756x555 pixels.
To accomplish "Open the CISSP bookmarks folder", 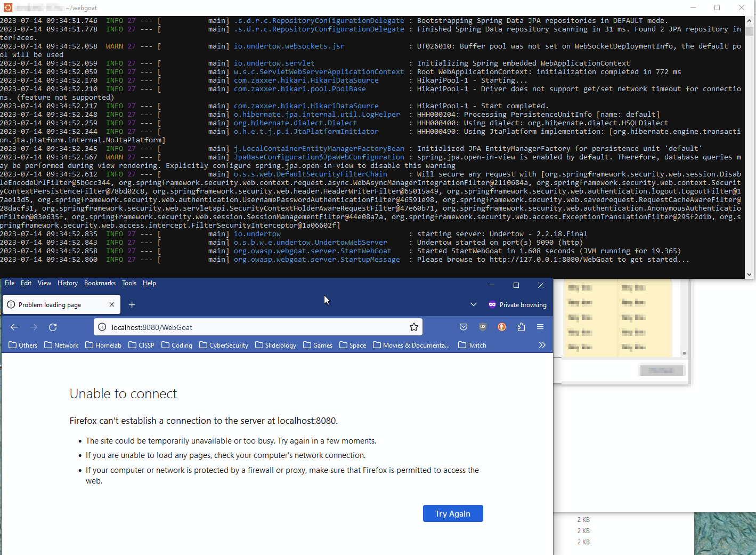I will [x=141, y=345].
